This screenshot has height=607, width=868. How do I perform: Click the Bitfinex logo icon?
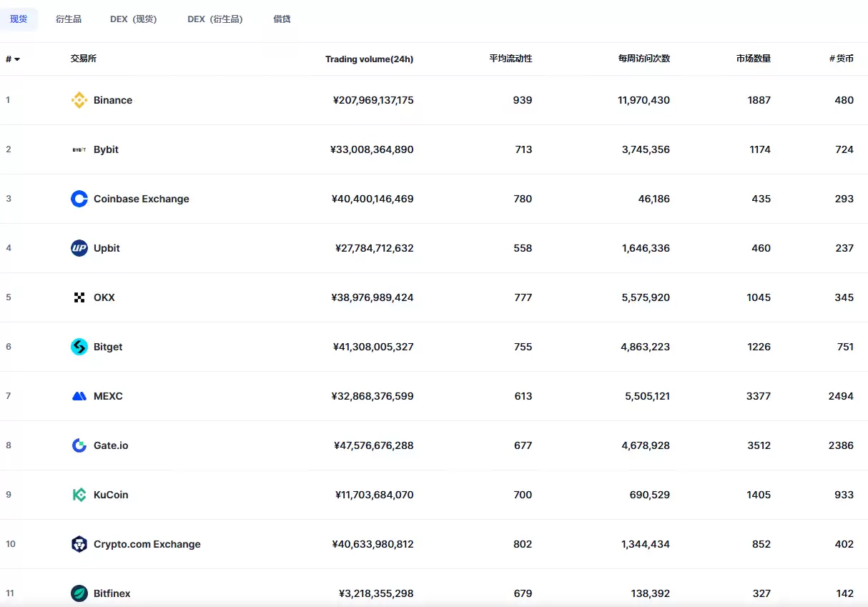(79, 593)
